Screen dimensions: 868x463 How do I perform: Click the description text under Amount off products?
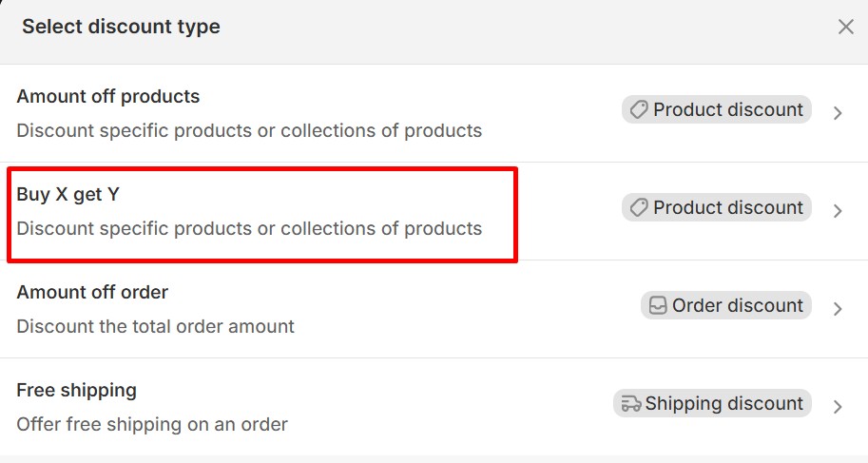pyautogui.click(x=249, y=130)
